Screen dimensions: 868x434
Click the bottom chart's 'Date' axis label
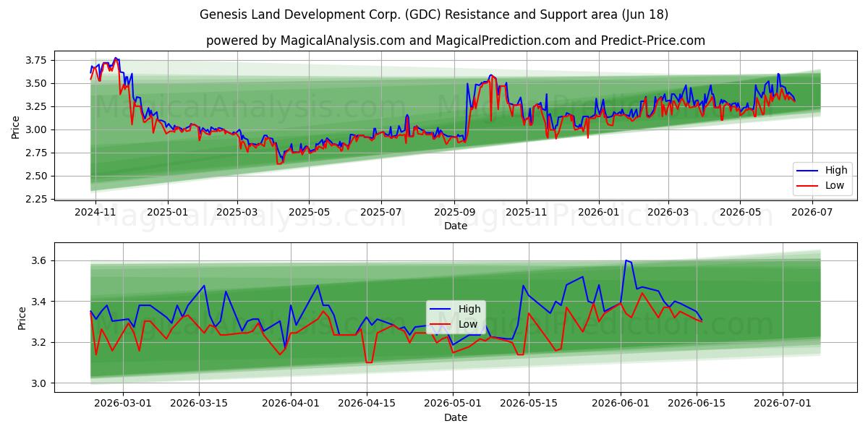(x=456, y=417)
